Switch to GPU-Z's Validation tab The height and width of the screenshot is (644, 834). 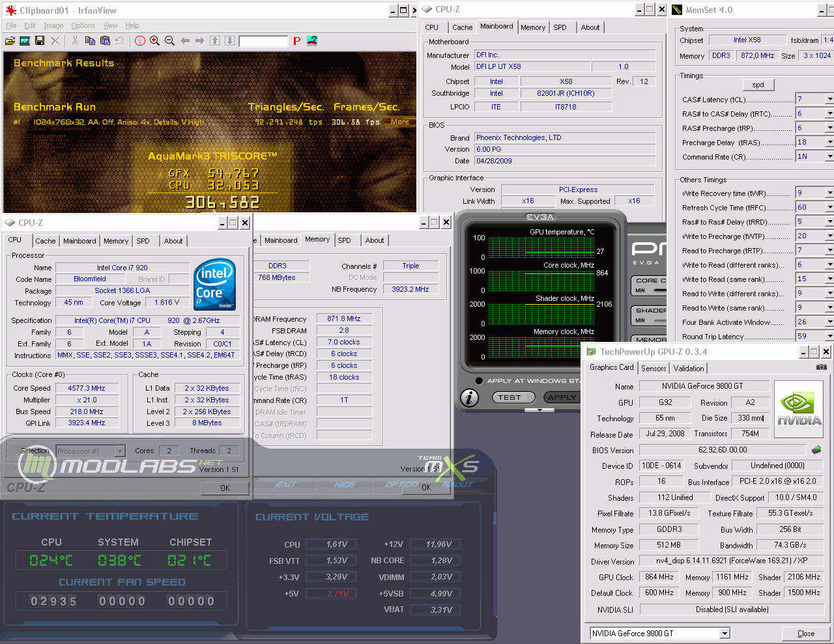click(x=689, y=369)
